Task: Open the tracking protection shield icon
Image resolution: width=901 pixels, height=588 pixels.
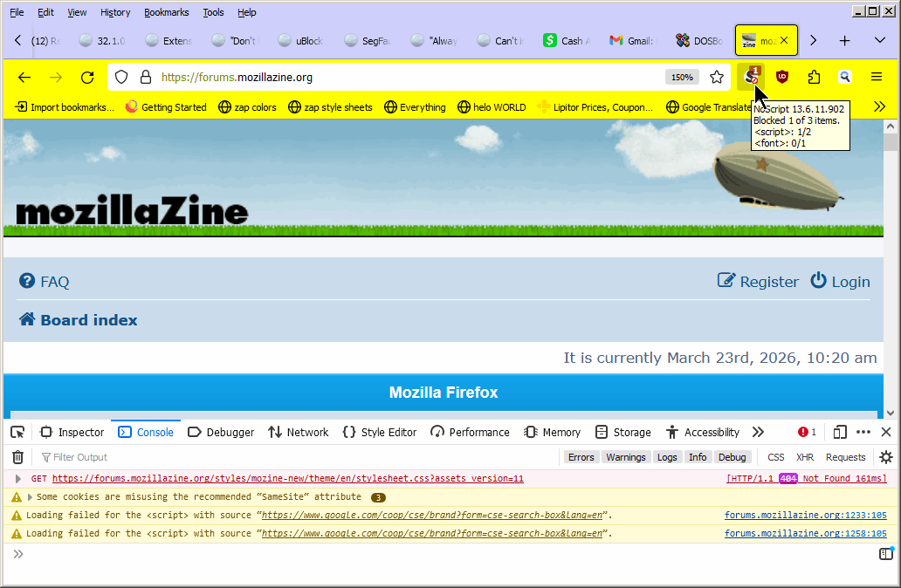Action: [121, 77]
